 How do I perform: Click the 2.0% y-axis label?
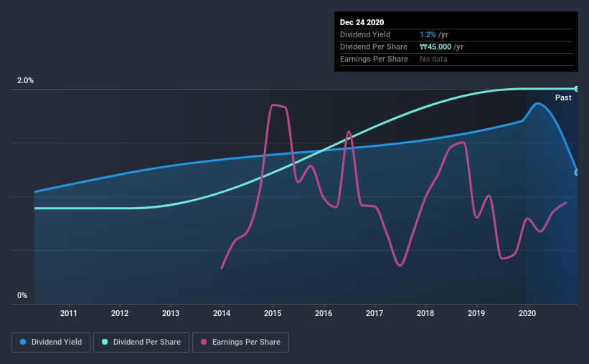[x=25, y=81]
